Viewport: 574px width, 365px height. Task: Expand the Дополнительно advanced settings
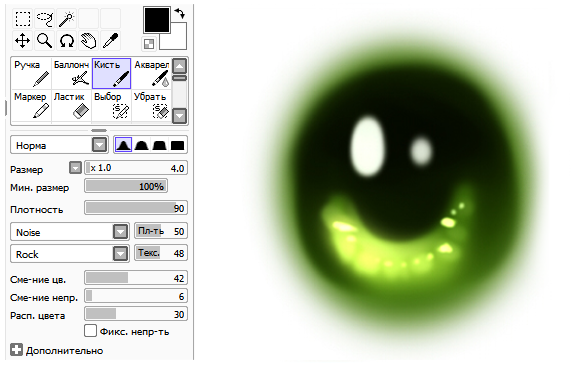(16, 350)
